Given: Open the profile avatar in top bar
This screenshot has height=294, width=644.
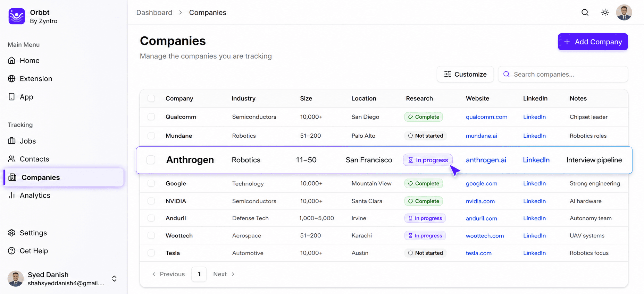Looking at the screenshot, I should point(624,12).
